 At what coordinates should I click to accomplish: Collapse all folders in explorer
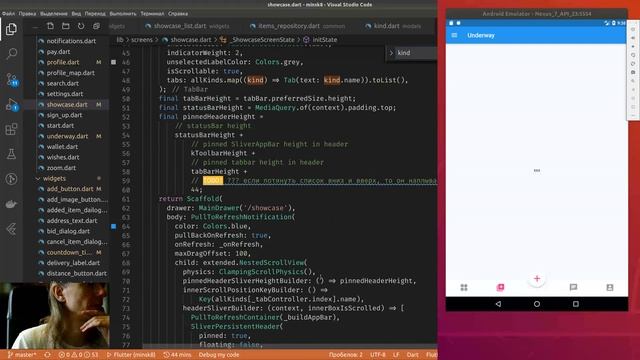[96, 26]
